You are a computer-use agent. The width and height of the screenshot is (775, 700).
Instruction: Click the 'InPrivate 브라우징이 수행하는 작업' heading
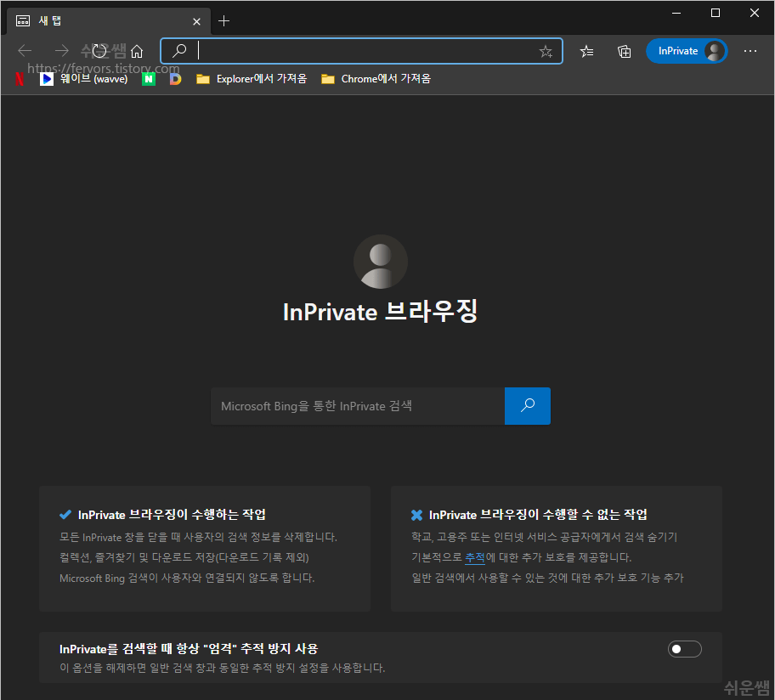pos(172,515)
